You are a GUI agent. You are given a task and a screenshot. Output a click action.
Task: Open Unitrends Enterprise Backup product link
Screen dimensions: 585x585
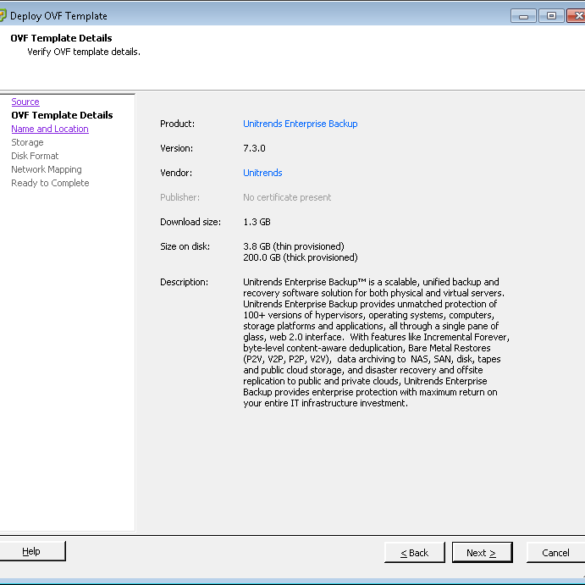(300, 124)
